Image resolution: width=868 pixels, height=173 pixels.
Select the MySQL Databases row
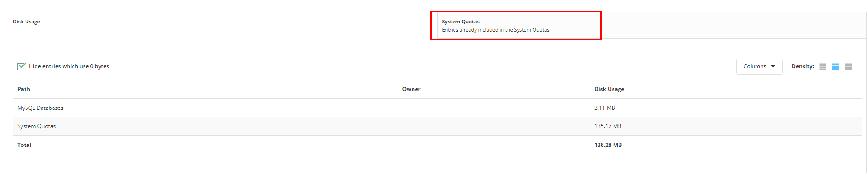coord(437,108)
